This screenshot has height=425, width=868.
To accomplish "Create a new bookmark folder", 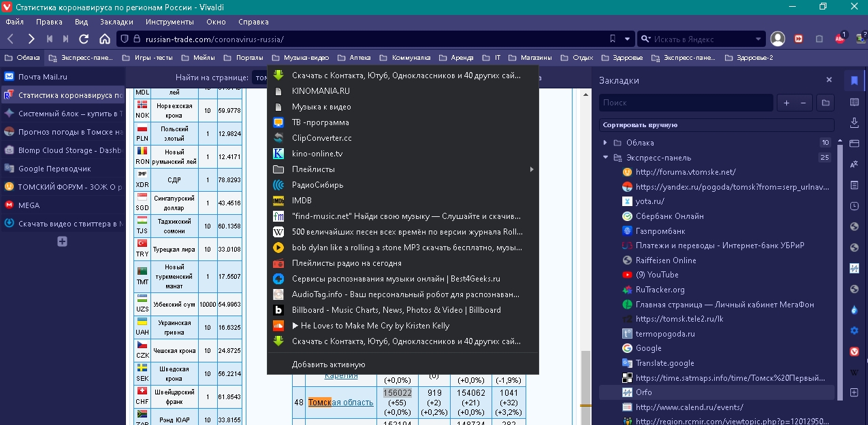I will pos(825,103).
